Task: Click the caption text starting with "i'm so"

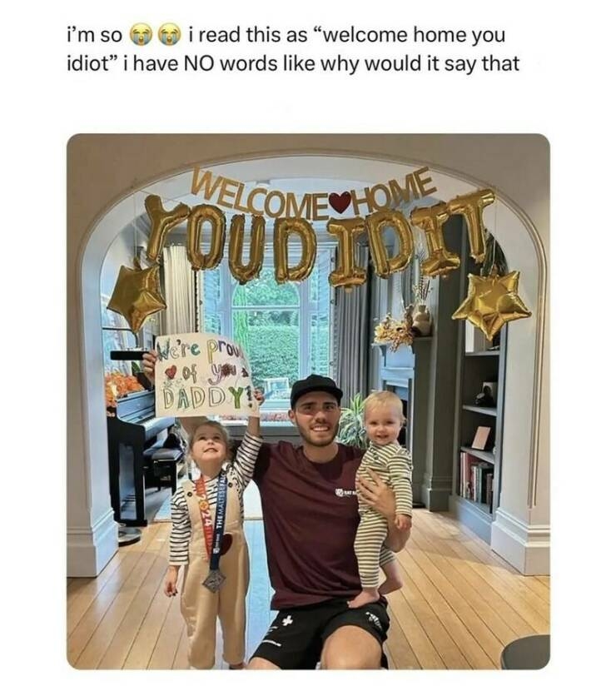Action: [x=293, y=49]
